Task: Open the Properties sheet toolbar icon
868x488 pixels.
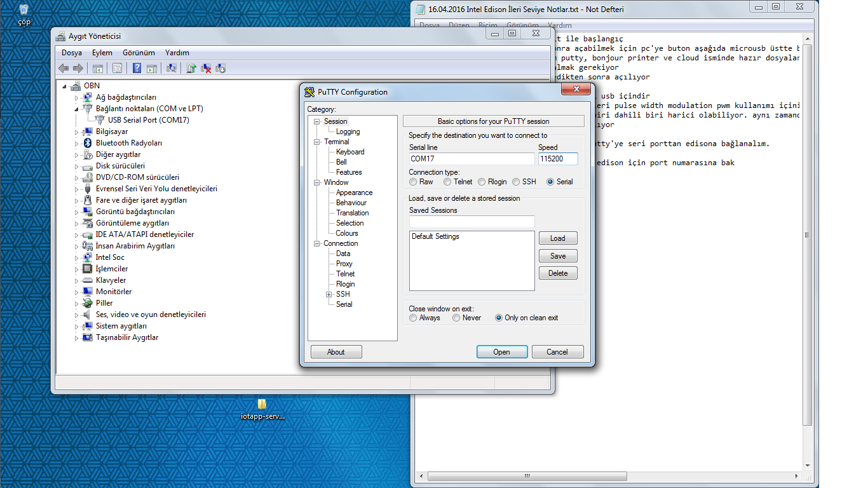Action: (117, 69)
